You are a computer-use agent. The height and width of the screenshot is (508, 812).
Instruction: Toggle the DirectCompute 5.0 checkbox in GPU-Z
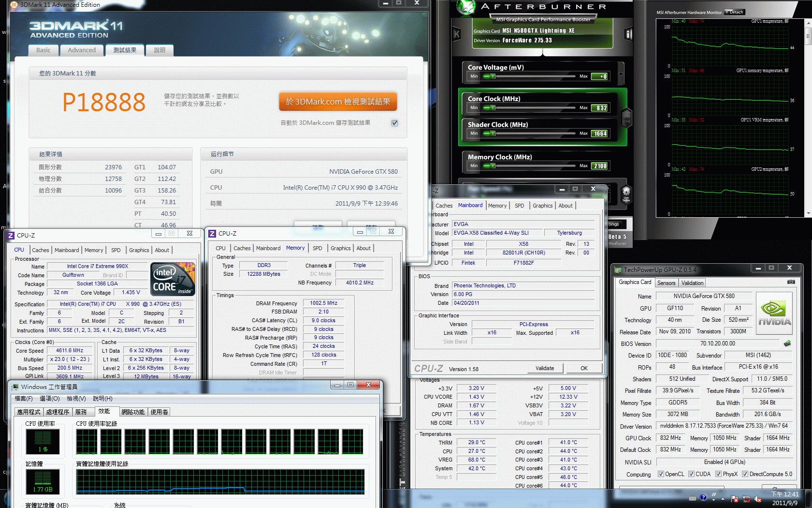point(745,474)
